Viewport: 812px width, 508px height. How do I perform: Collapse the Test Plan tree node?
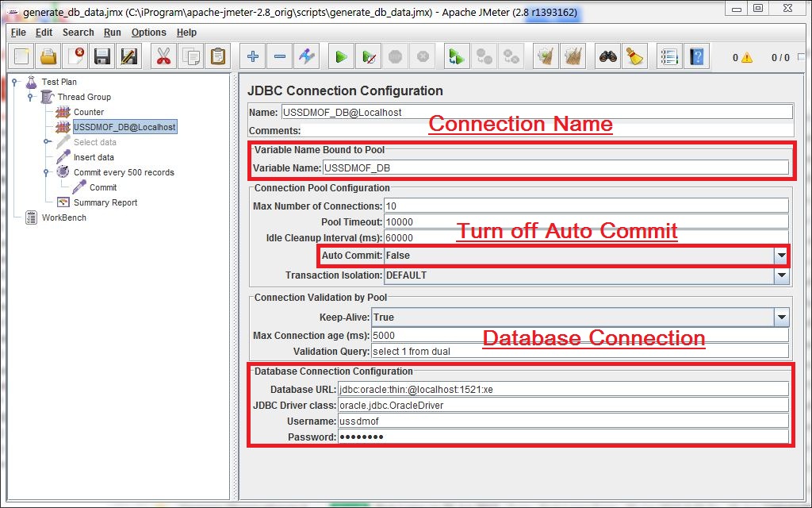tap(14, 82)
